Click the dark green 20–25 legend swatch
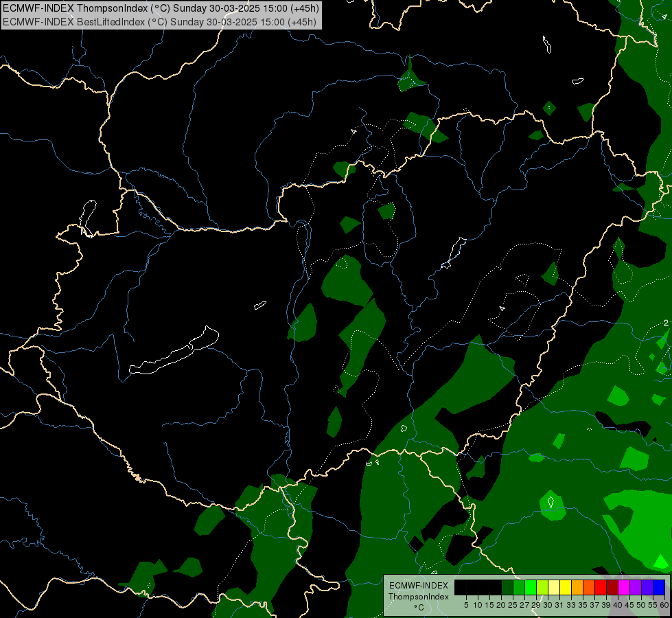Image resolution: width=672 pixels, height=618 pixels. click(x=507, y=587)
